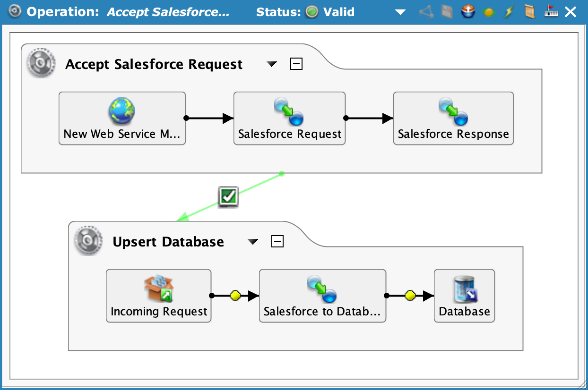Click the green checkmark condition on the link
This screenshot has width=588, height=390.
[x=229, y=196]
